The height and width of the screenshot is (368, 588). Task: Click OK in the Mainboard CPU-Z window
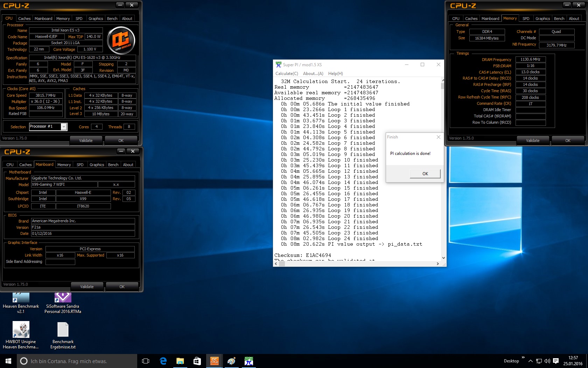[x=122, y=287]
